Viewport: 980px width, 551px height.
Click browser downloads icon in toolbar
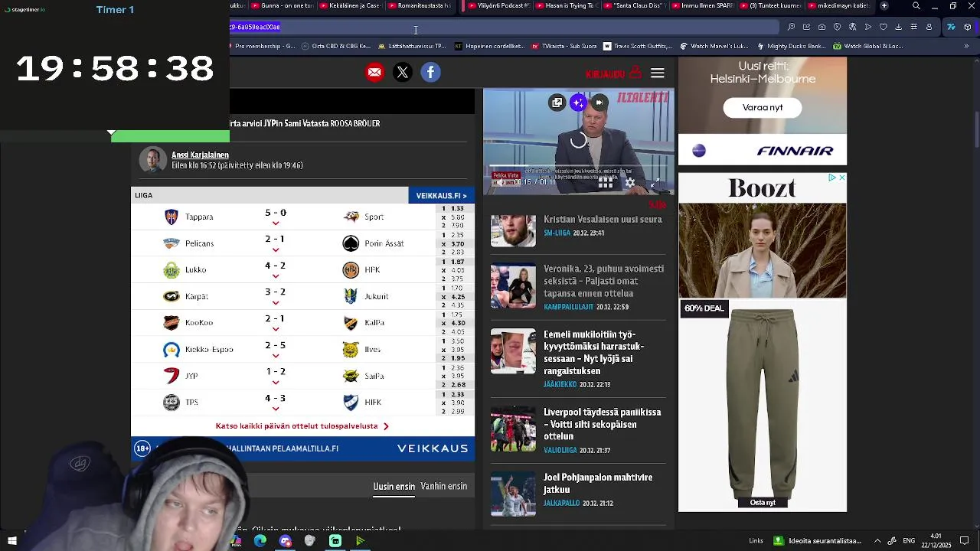click(x=899, y=27)
